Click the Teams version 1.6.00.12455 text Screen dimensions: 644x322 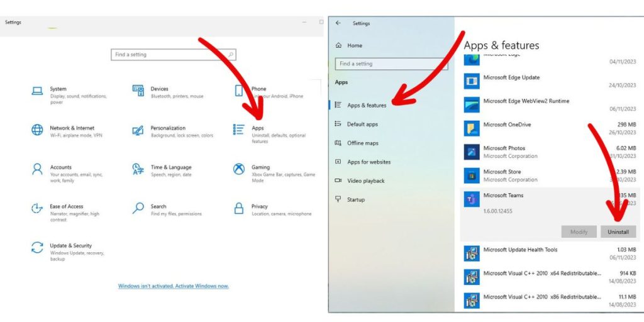pos(498,211)
